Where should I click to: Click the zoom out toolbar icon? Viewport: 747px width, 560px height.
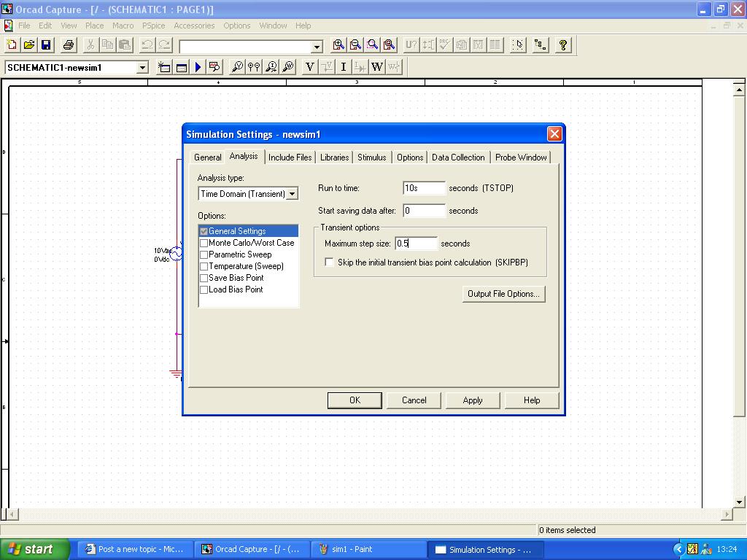(355, 44)
